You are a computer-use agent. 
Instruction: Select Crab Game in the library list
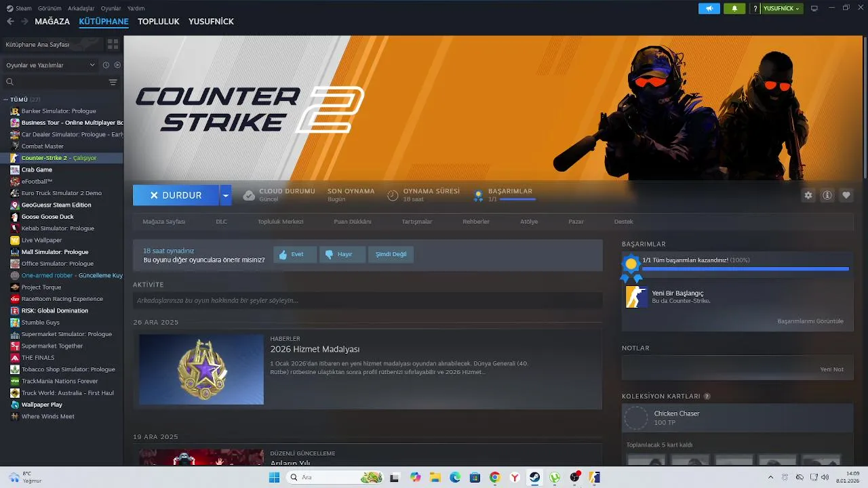tap(37, 169)
